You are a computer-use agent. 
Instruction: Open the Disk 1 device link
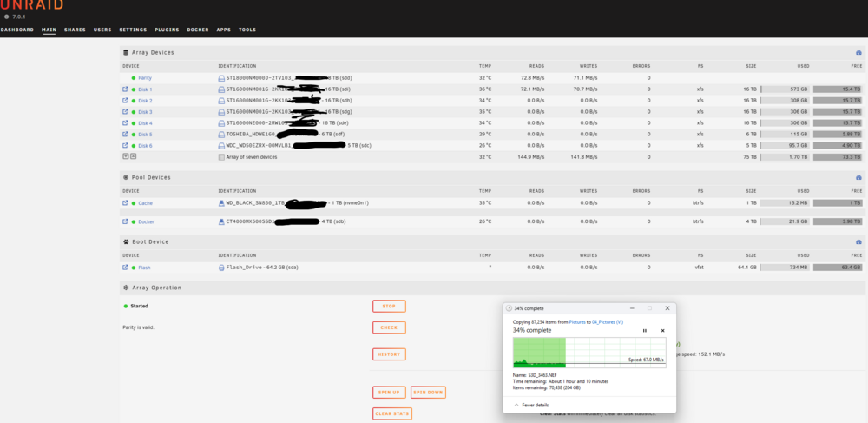(145, 89)
